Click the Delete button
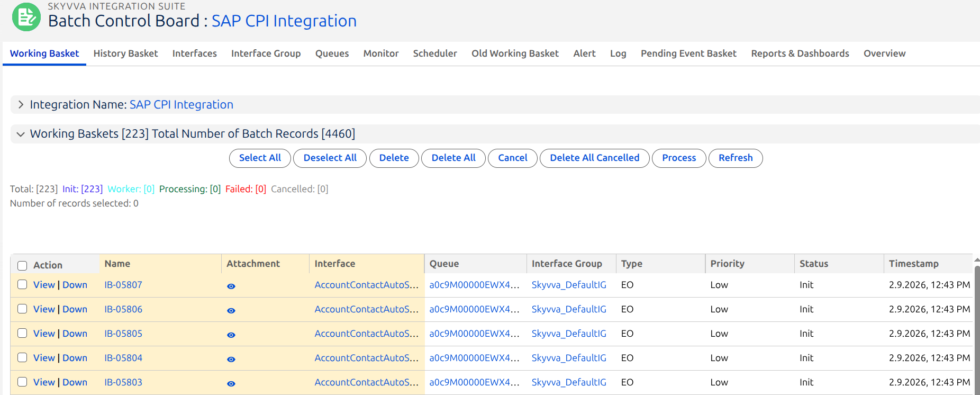This screenshot has height=395, width=980. point(394,158)
